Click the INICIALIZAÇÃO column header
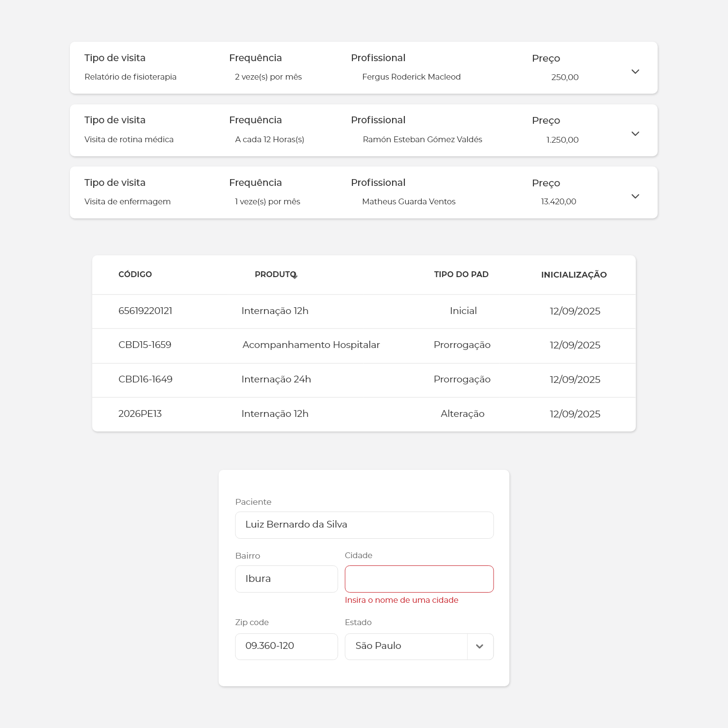 [x=574, y=275]
